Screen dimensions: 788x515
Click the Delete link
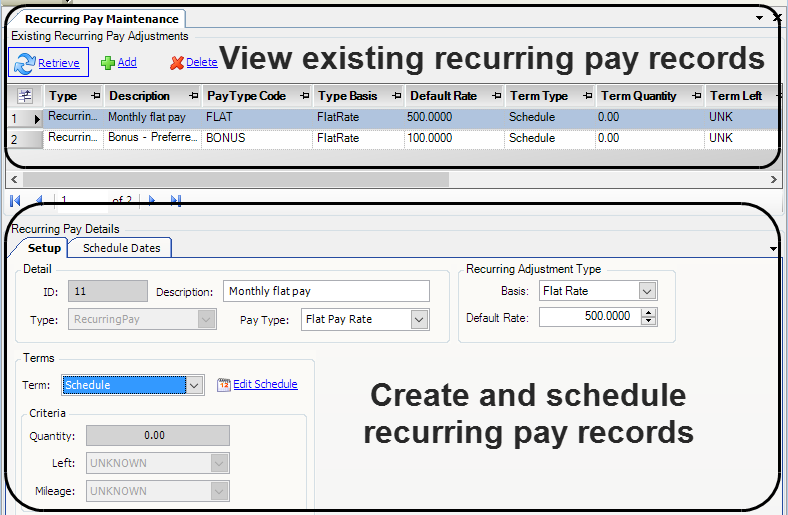(x=201, y=63)
